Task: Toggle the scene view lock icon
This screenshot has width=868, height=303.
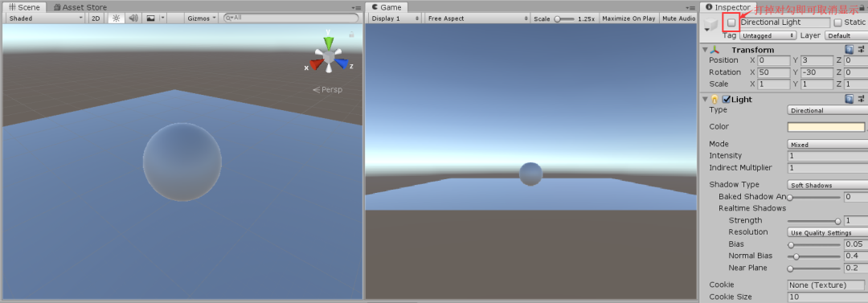Action: click(x=351, y=35)
